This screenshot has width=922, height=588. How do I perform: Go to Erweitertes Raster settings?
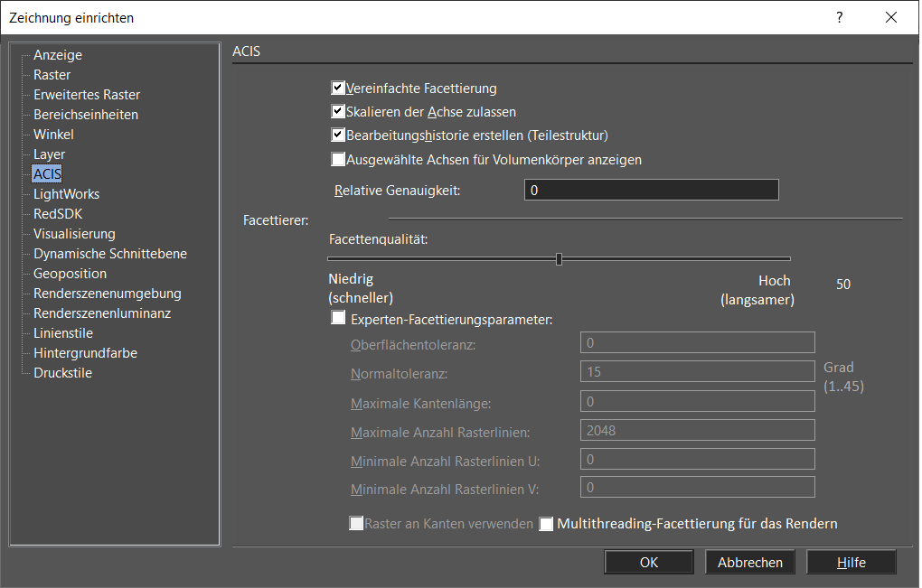(87, 95)
